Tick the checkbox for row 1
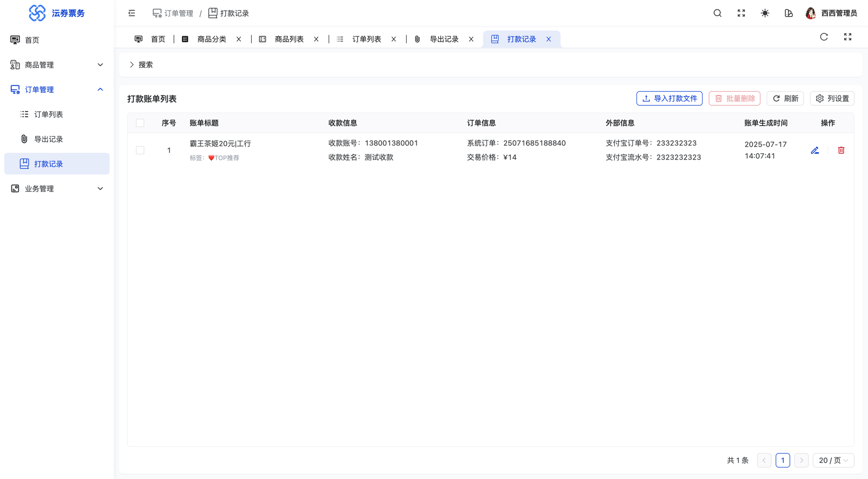 coord(140,150)
